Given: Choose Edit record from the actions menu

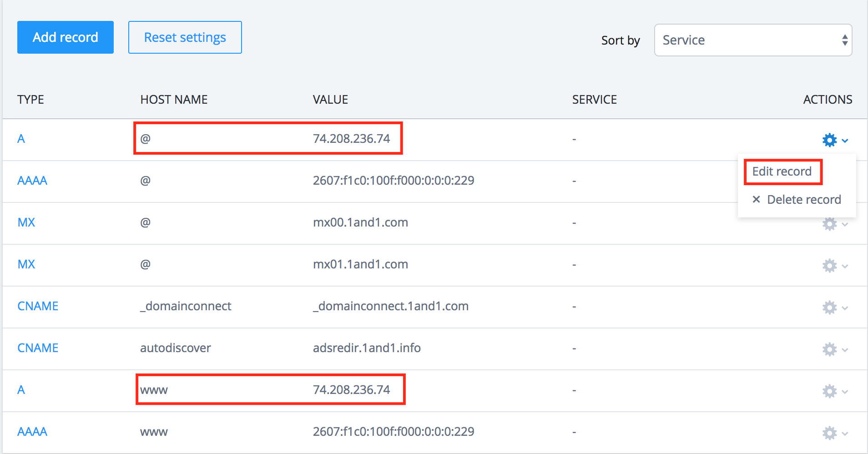Looking at the screenshot, I should point(782,172).
